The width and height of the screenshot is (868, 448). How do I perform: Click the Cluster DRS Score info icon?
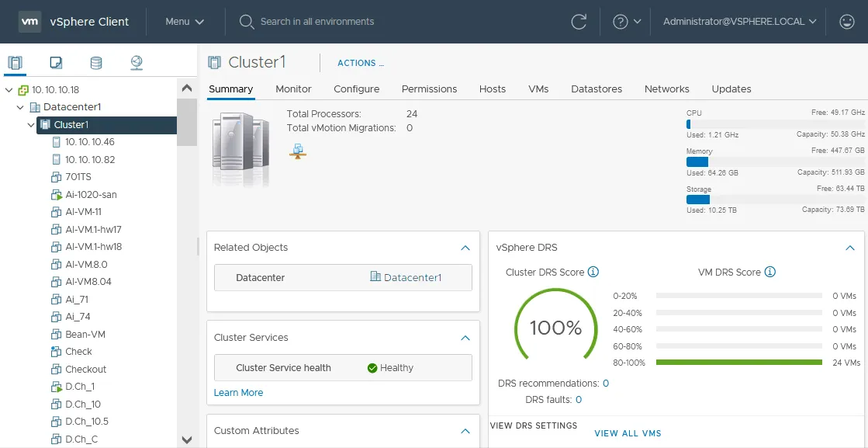pos(593,272)
